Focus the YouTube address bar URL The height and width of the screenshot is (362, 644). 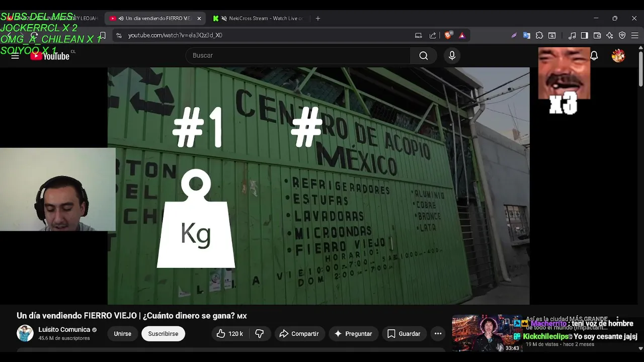coord(175,35)
